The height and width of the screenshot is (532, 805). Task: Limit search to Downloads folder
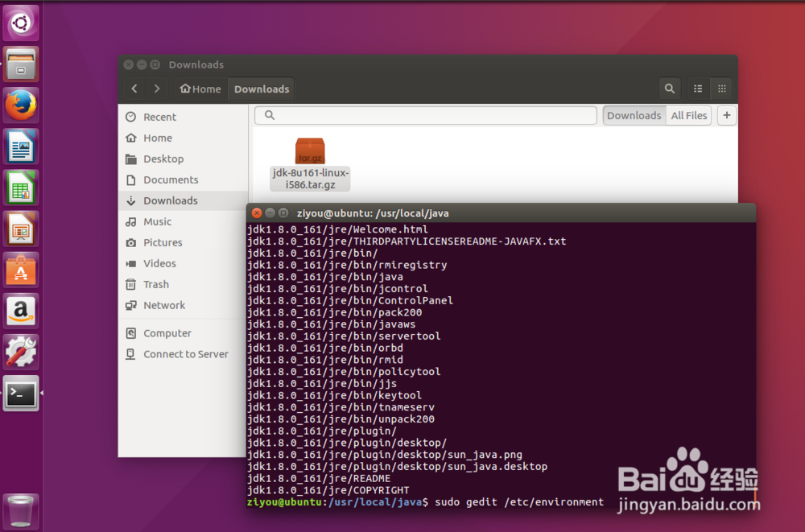point(634,116)
